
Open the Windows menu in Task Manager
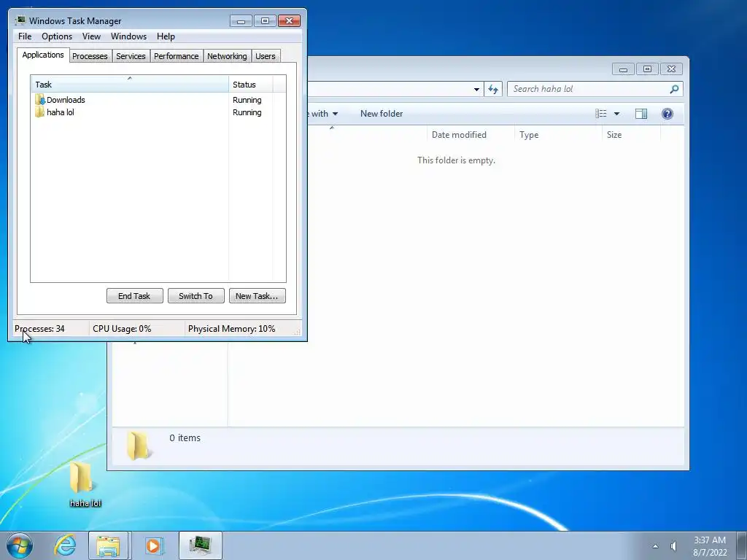click(128, 36)
